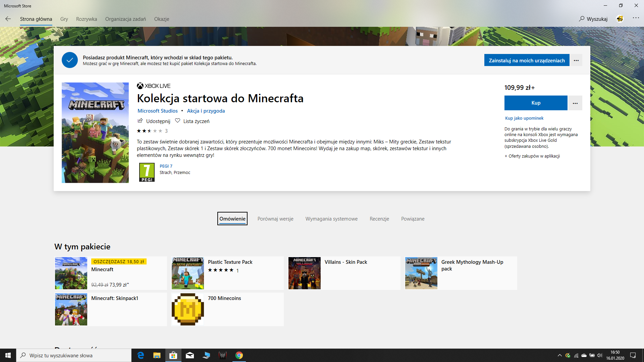Open network settings from the tray icon
The height and width of the screenshot is (362, 644).
coord(576,355)
